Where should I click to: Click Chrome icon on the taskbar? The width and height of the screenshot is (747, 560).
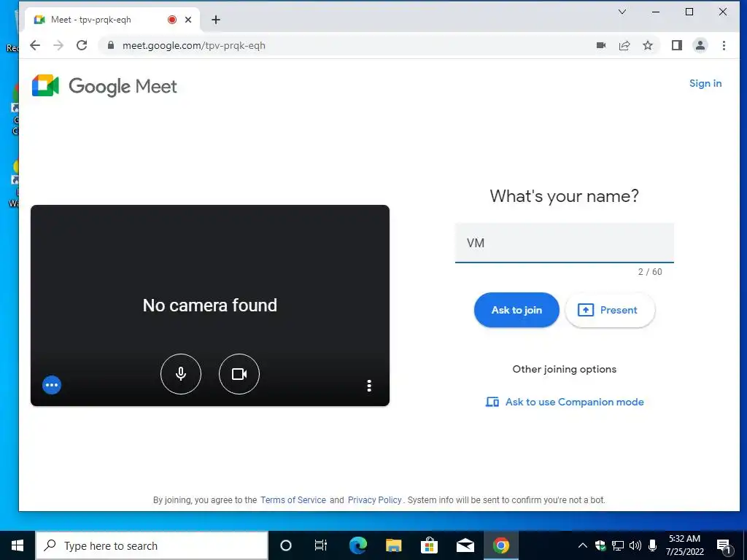click(x=500, y=545)
